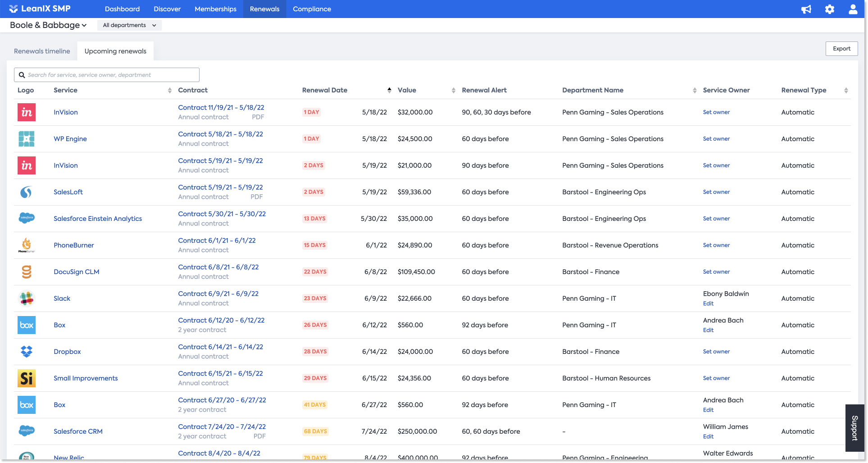Click the 22 DAYS renewal badge

click(315, 272)
